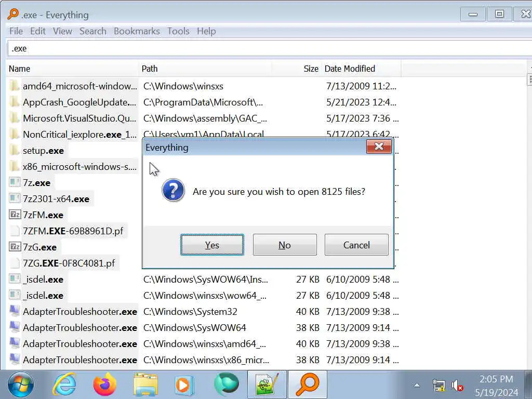Viewport: 532px width, 399px height.
Task: Select 7ZG.EXE-0F8C4081.pf file name
Action: tap(69, 263)
